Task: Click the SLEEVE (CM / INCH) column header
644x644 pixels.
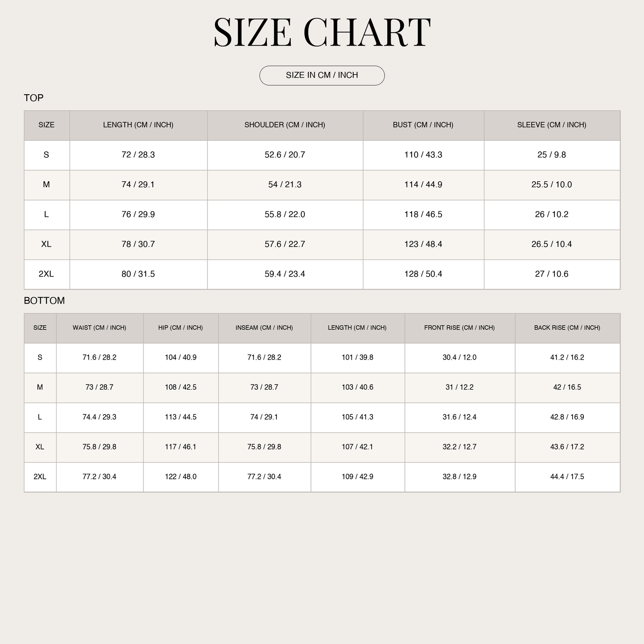Action: click(552, 125)
